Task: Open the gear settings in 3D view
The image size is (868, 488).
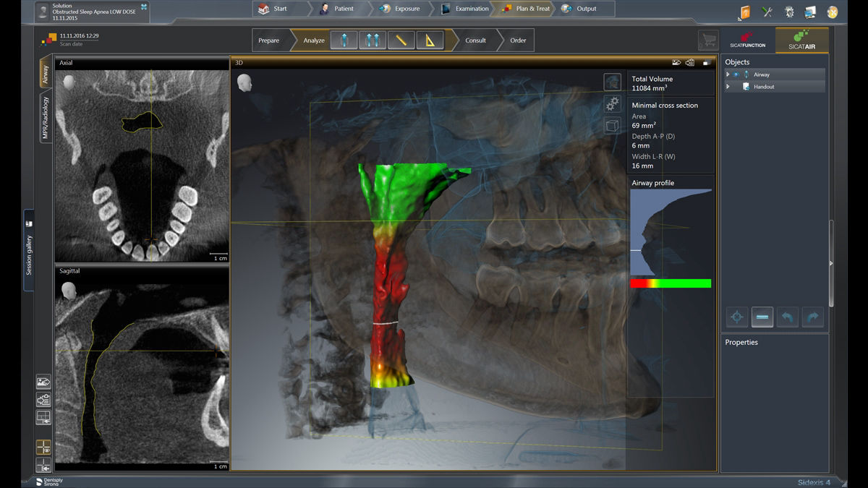Action: (612, 104)
